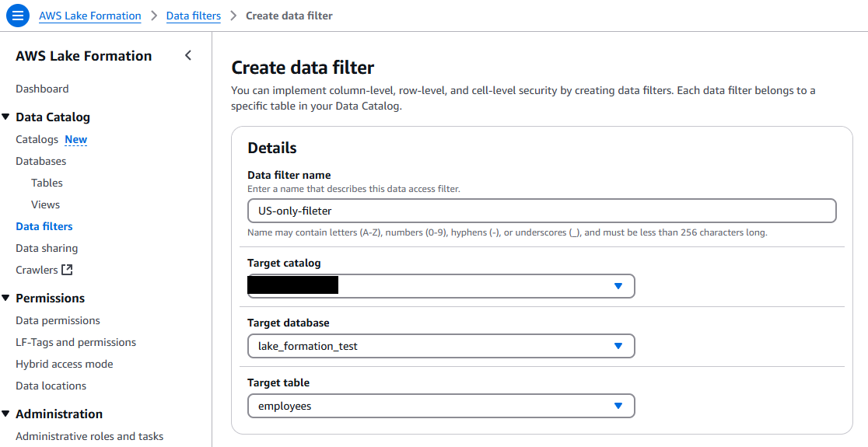Select Tables in the sidebar tree
The height and width of the screenshot is (447, 868).
[47, 183]
